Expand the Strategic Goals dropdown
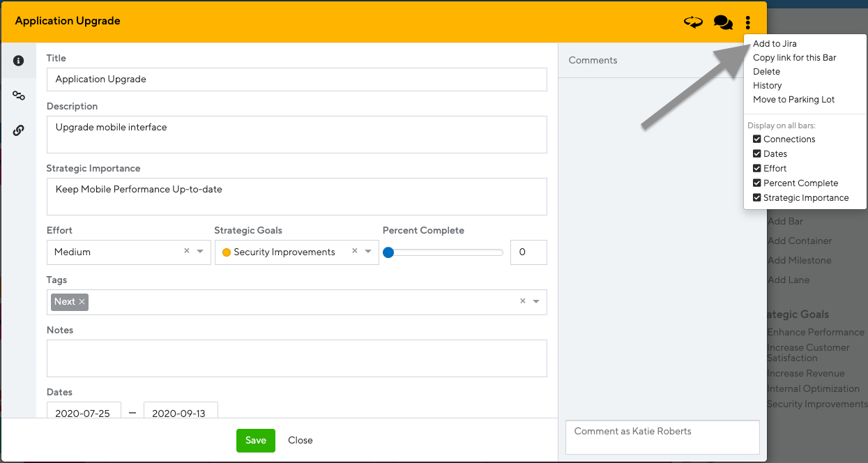Viewport: 868px width, 463px height. pos(369,252)
